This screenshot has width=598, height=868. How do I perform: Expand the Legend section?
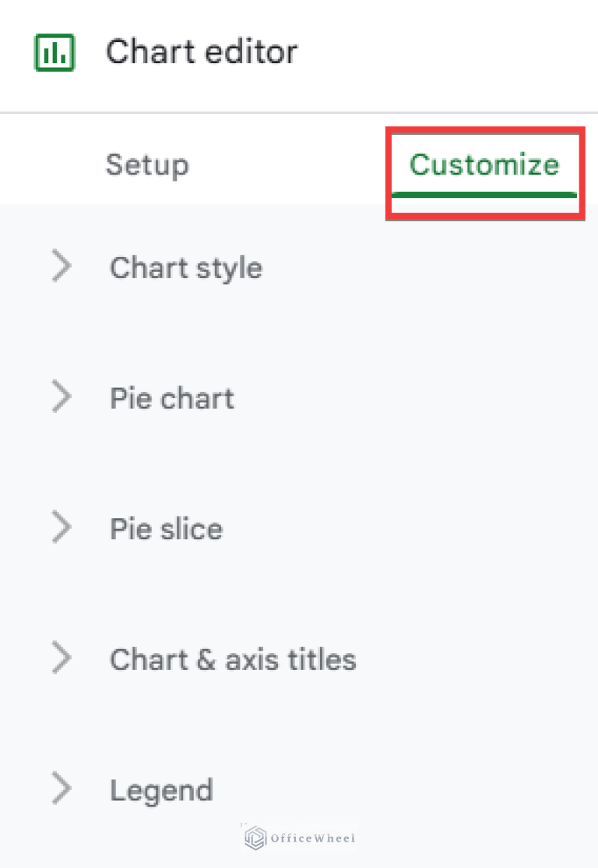[x=160, y=789]
